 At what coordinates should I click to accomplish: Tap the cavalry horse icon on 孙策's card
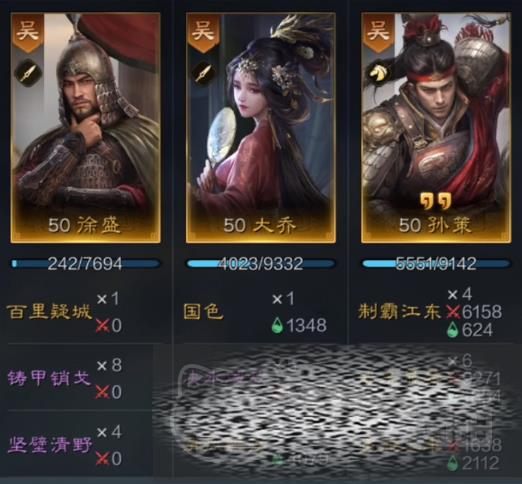(378, 73)
